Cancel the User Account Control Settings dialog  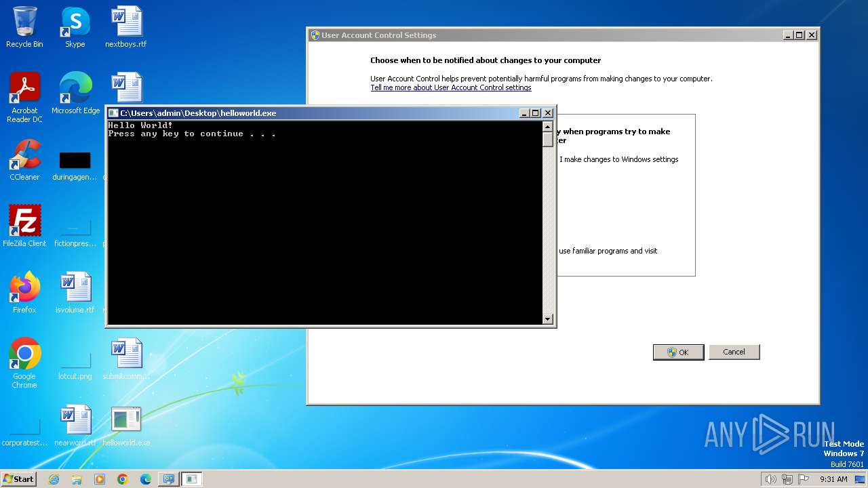click(x=734, y=352)
